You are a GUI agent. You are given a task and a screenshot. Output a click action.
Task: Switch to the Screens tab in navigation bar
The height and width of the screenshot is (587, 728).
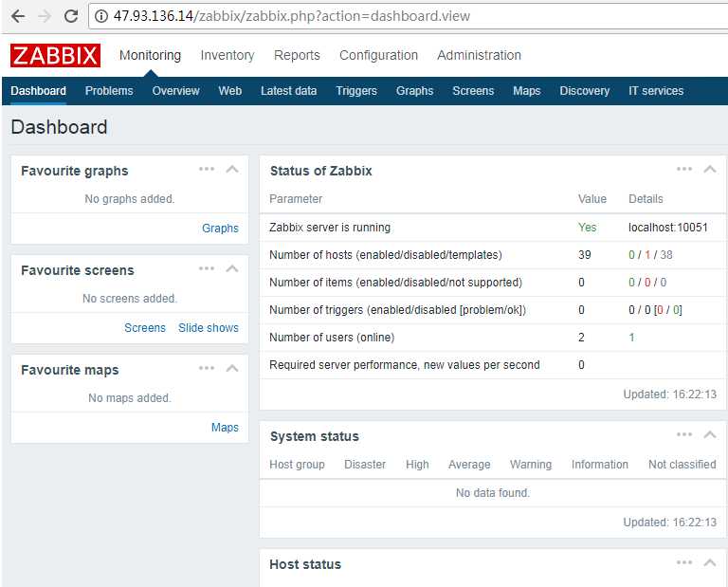pos(473,91)
